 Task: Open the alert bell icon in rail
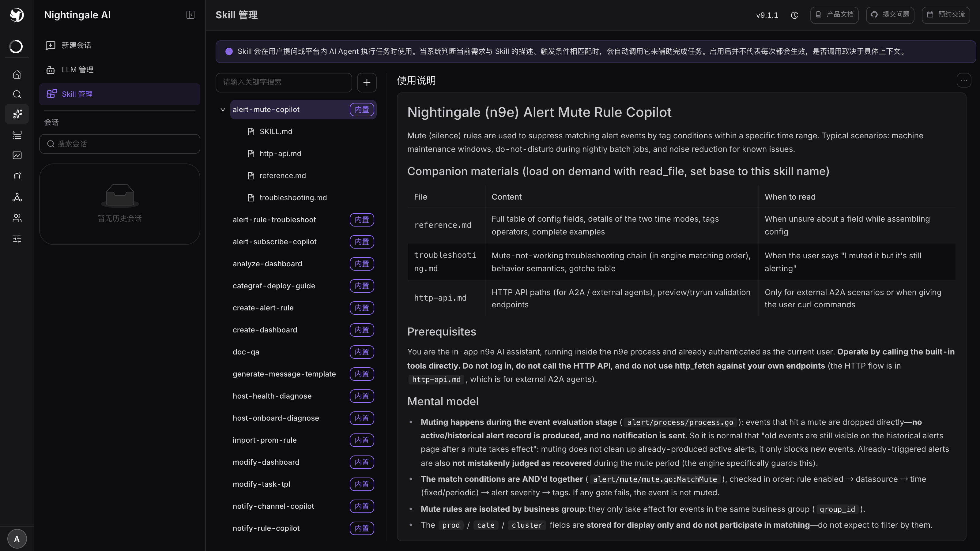[x=17, y=176]
